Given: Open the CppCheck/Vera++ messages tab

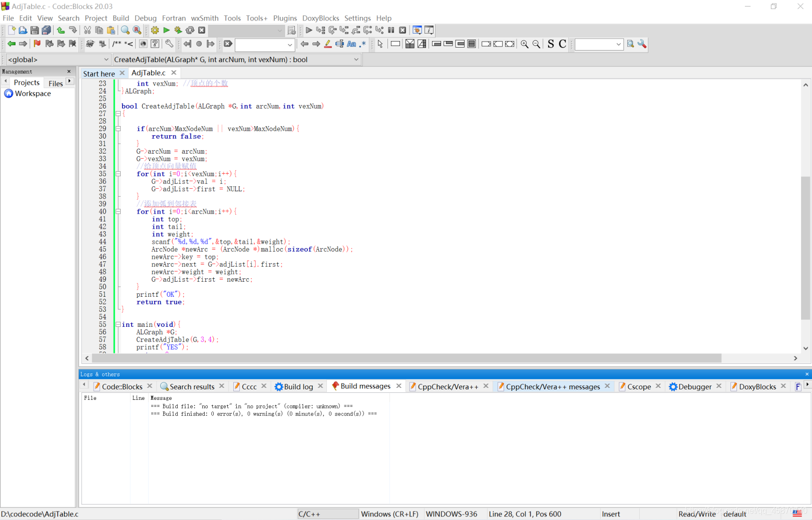Looking at the screenshot, I should [553, 386].
